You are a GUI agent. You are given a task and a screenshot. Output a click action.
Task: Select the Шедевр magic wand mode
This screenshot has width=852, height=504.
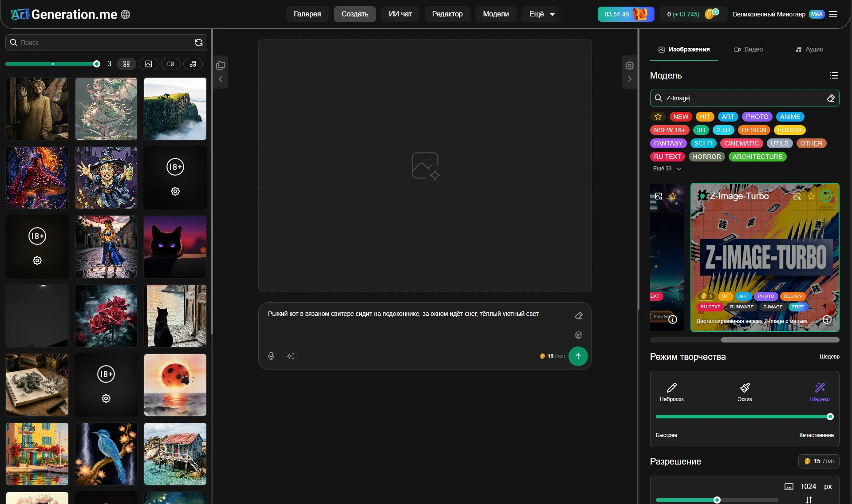coord(820,392)
